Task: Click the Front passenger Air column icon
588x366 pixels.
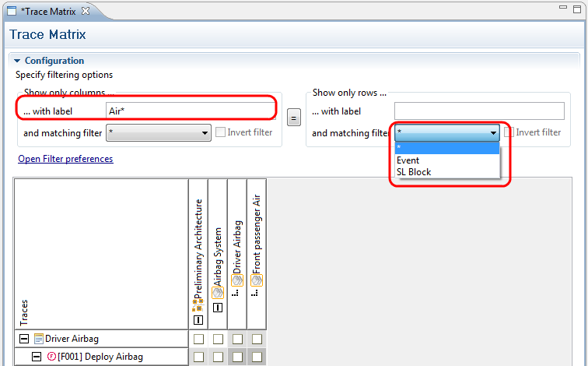Action: coord(257,280)
